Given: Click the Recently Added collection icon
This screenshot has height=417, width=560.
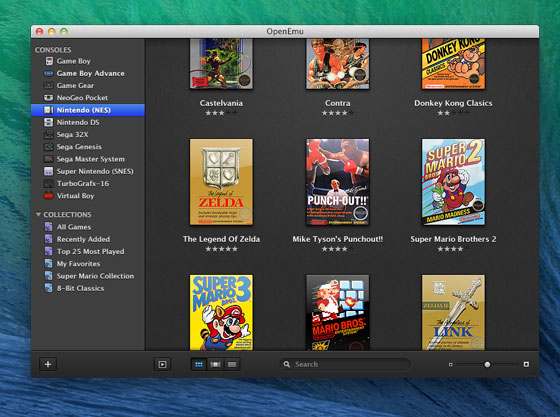Looking at the screenshot, I should pyautogui.click(x=49, y=239).
